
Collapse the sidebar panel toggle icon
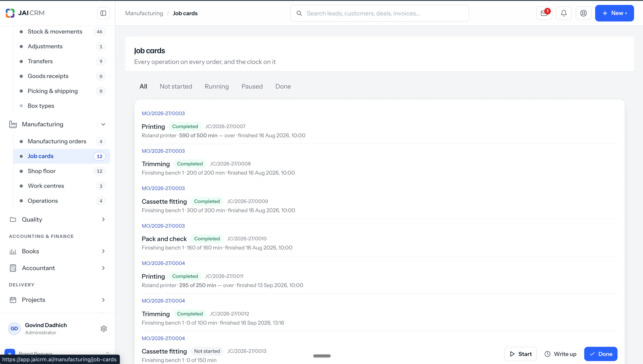103,13
